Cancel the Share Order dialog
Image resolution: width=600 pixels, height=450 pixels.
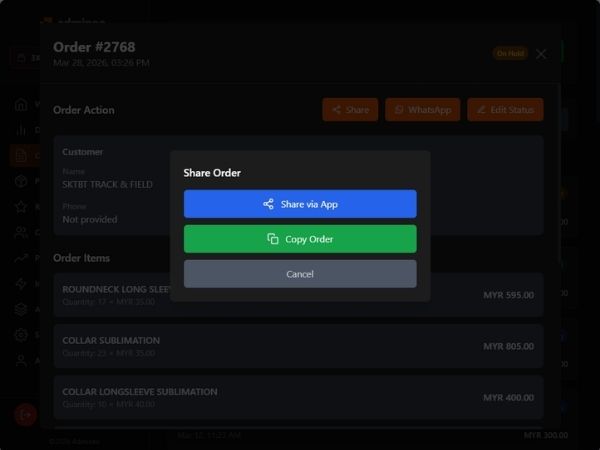300,274
